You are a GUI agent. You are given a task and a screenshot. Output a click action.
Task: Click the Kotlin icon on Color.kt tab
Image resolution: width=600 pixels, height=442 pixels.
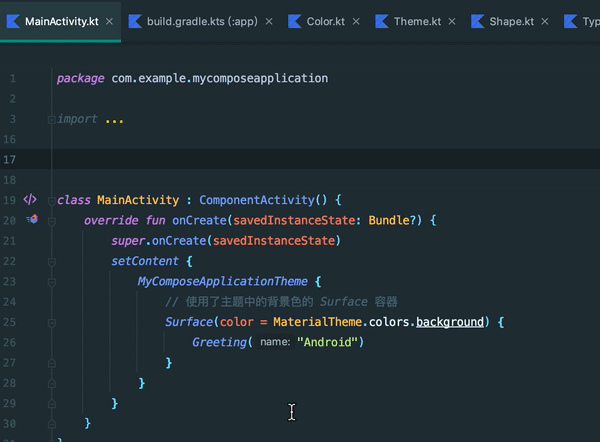pyautogui.click(x=295, y=21)
